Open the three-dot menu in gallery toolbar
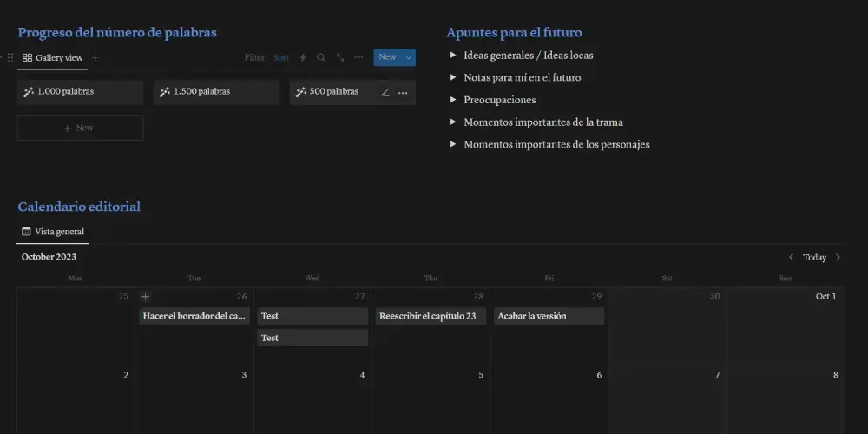This screenshot has height=434, width=868. click(358, 57)
